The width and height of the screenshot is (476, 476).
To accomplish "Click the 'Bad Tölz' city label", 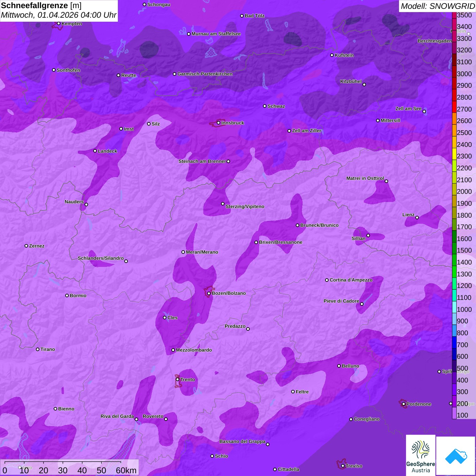I will [x=255, y=16].
